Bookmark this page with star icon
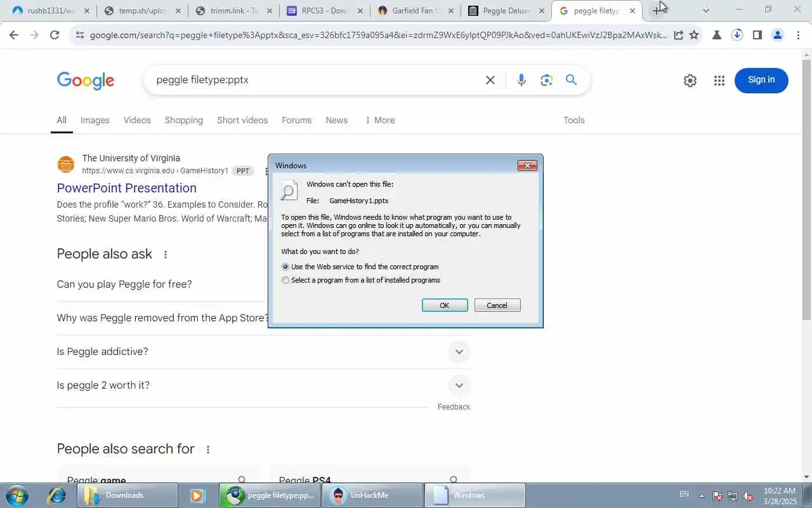The height and width of the screenshot is (508, 812). point(694,35)
